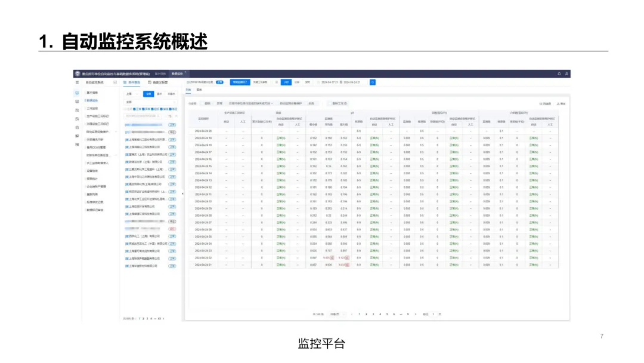Screen dimensions: 644x363
Task: Click the jump-to-page input in table pagination
Action: 433,314
